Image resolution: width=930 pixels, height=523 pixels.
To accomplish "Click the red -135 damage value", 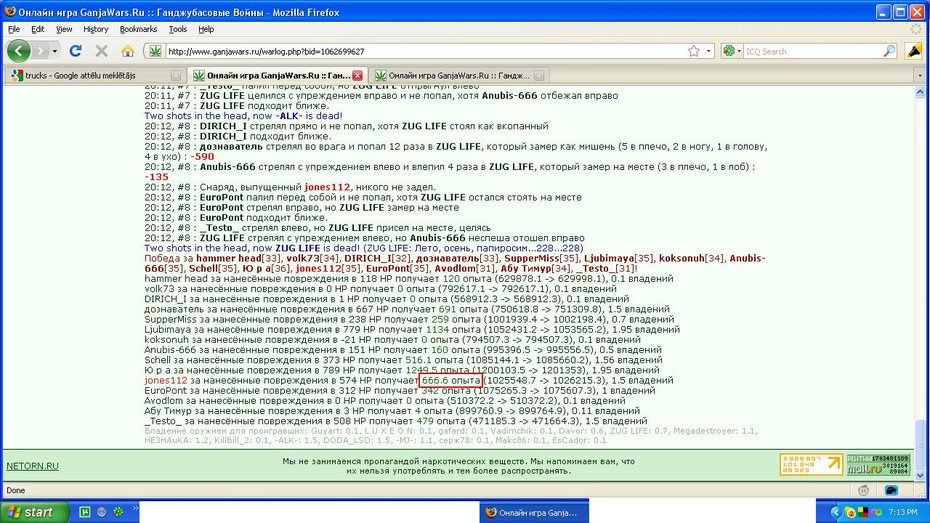I will click(157, 177).
